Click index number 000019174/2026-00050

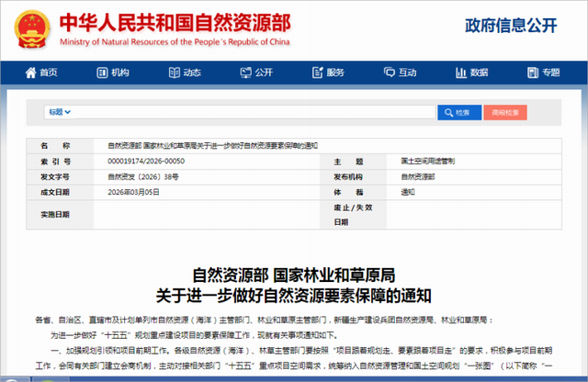[x=146, y=162]
